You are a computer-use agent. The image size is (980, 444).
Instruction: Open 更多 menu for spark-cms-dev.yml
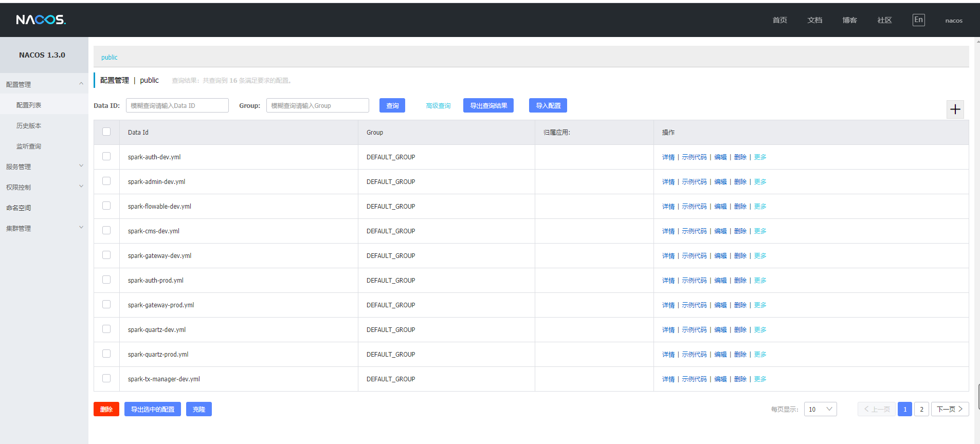(x=760, y=231)
